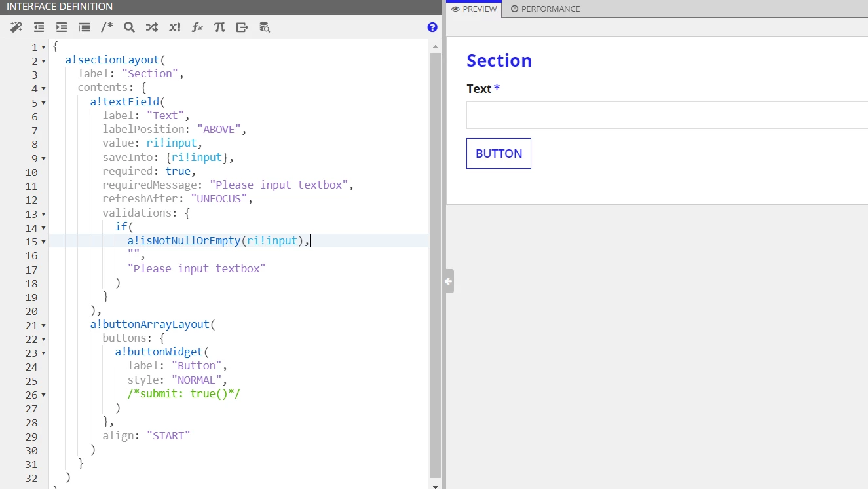The height and width of the screenshot is (489, 868).
Task: Click the x! variable icon
Action: (174, 27)
